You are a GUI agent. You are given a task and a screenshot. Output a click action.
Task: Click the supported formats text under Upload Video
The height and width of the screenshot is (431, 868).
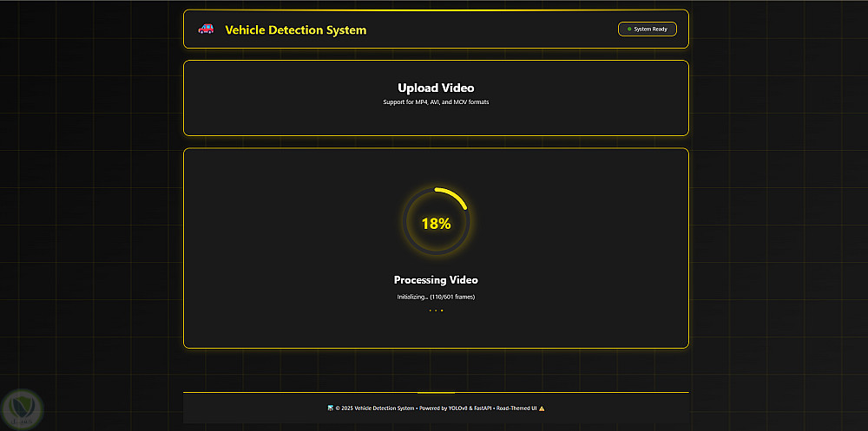(436, 102)
